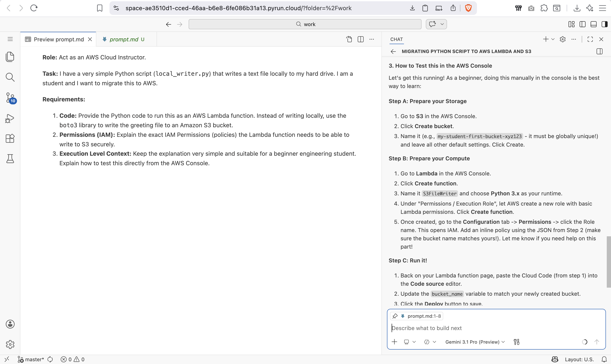Open errors and warnings count
The height and width of the screenshot is (364, 611).
73,359
